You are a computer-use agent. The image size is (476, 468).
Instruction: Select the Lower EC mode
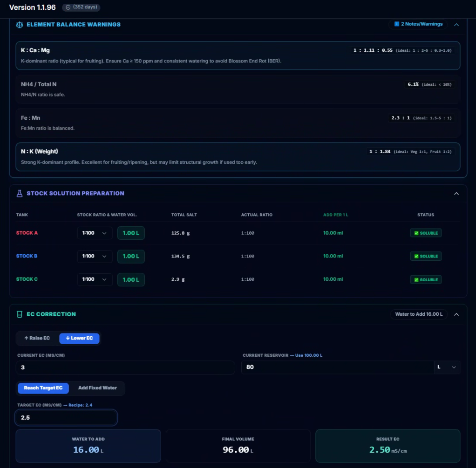pyautogui.click(x=79, y=338)
